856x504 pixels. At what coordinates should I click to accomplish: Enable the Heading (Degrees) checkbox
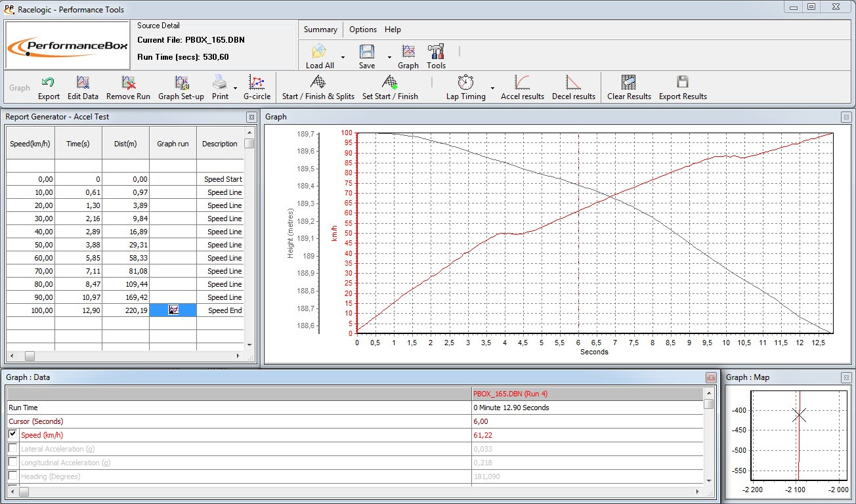(x=13, y=476)
